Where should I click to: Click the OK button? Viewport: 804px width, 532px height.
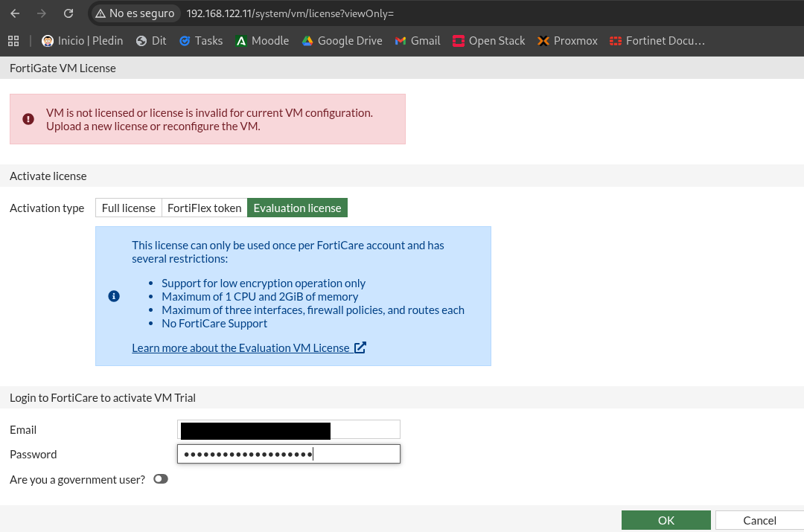click(x=666, y=520)
